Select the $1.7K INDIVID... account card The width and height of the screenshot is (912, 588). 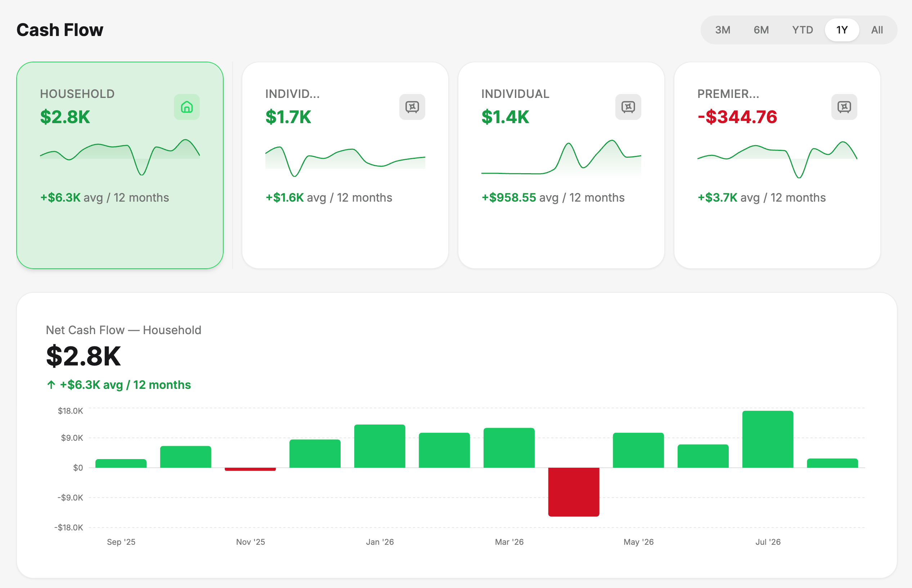[345, 165]
